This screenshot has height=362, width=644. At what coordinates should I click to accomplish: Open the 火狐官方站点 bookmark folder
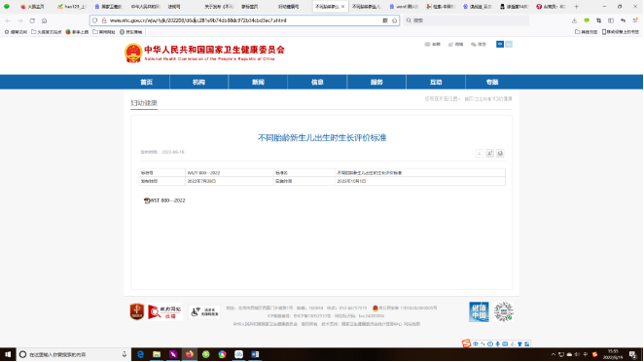[x=47, y=32]
